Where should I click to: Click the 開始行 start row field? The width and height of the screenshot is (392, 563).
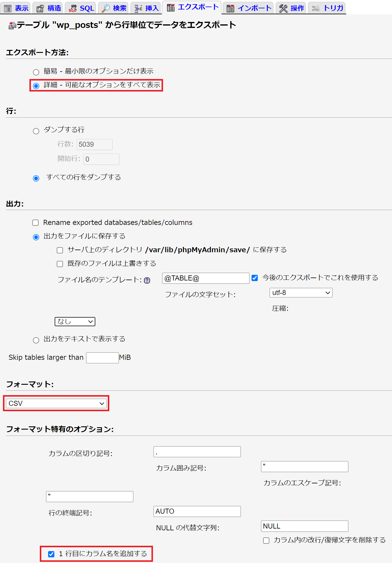pos(101,159)
